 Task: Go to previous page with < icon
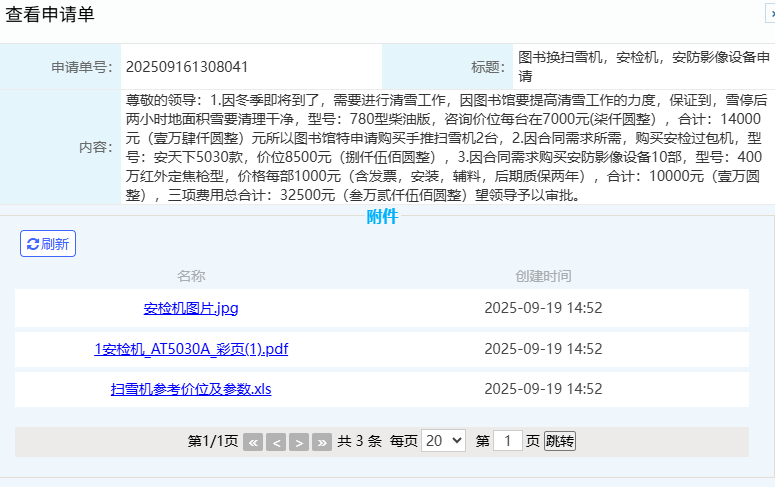click(276, 442)
